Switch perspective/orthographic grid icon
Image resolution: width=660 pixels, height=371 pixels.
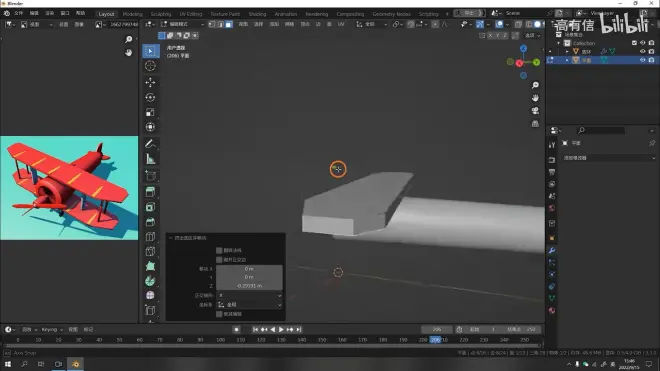click(535, 124)
